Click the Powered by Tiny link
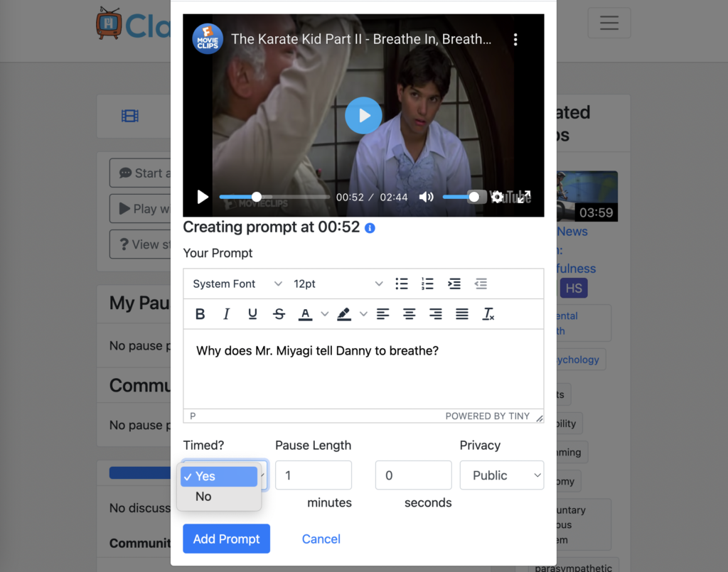This screenshot has width=728, height=572. (487, 416)
